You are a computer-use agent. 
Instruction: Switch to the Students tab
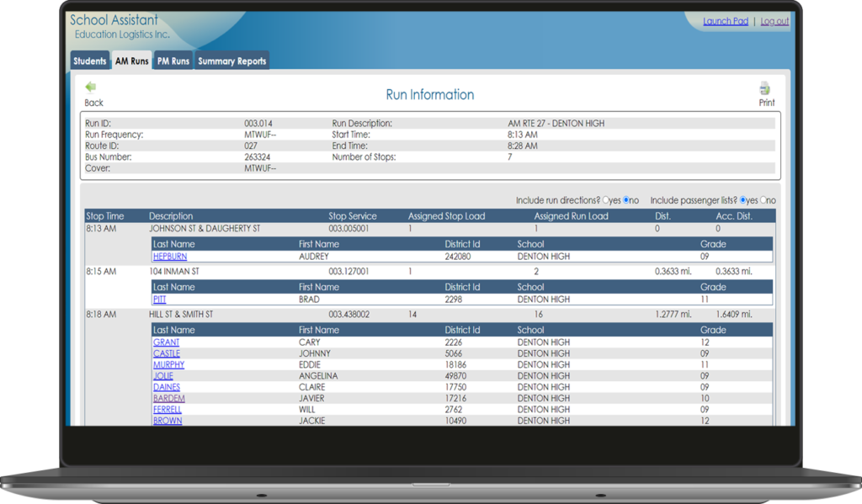click(x=89, y=60)
